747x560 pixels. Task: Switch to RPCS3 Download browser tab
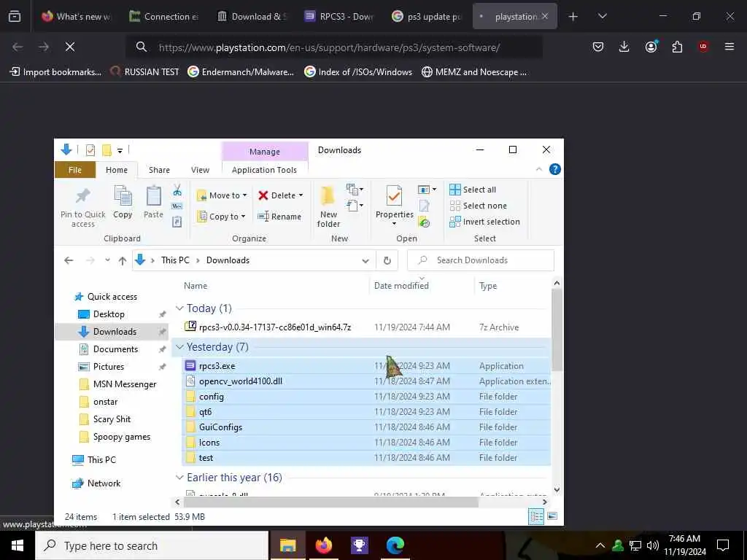tap(340, 16)
